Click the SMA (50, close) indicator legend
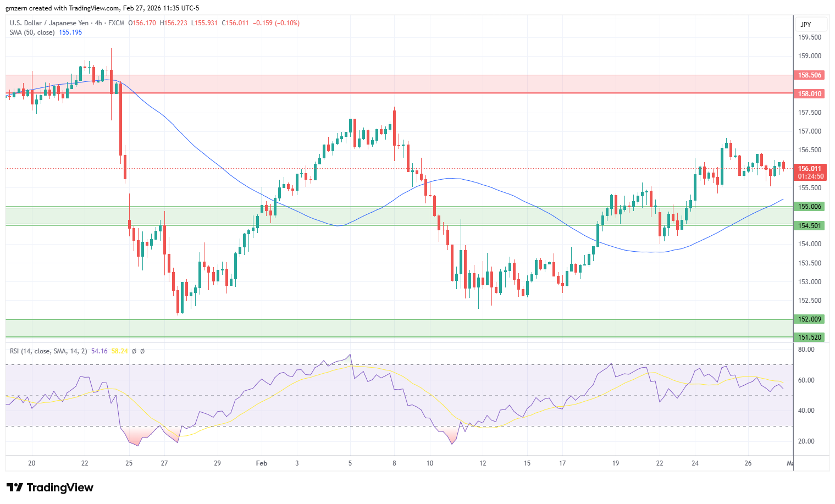835x504 pixels. tap(32, 32)
